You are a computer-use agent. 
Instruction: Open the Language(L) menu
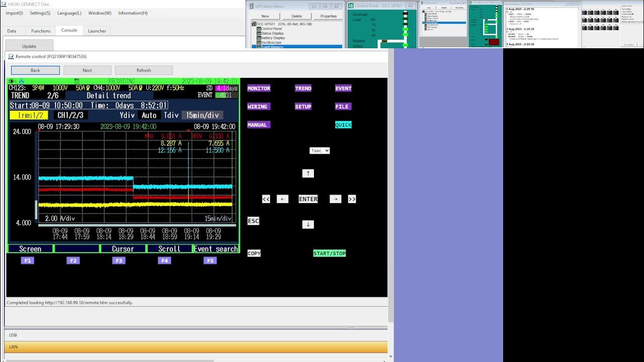point(69,13)
